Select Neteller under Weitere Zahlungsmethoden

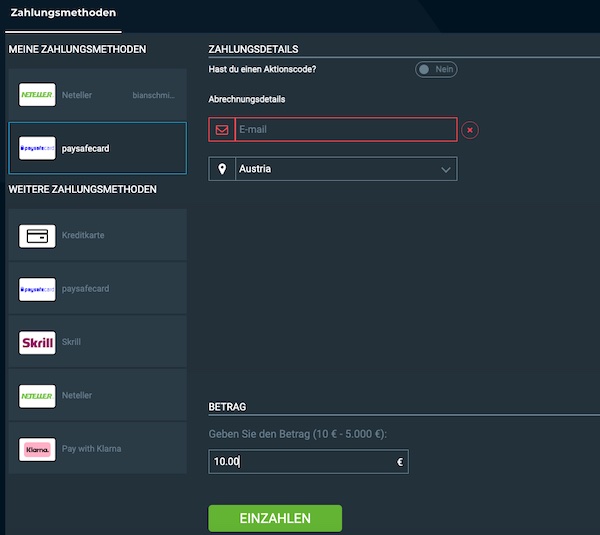point(98,395)
